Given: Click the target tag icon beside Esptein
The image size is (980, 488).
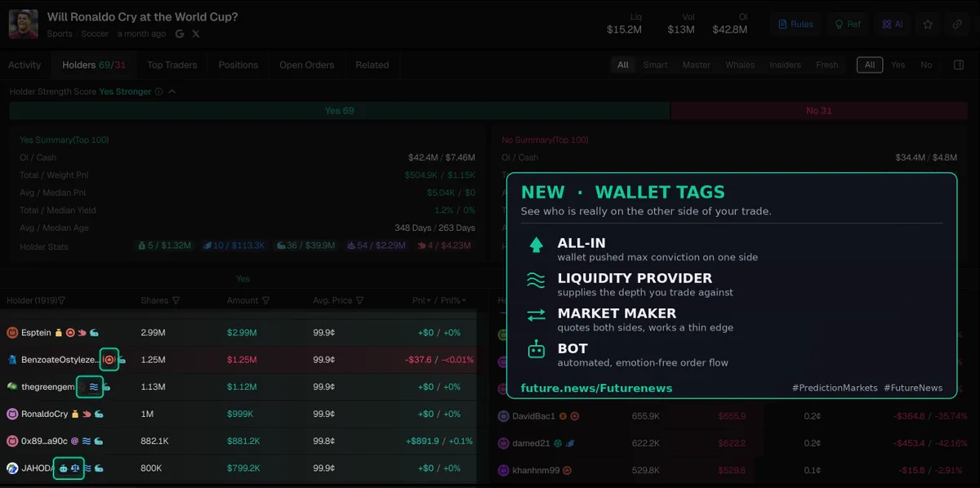Looking at the screenshot, I should tap(70, 332).
